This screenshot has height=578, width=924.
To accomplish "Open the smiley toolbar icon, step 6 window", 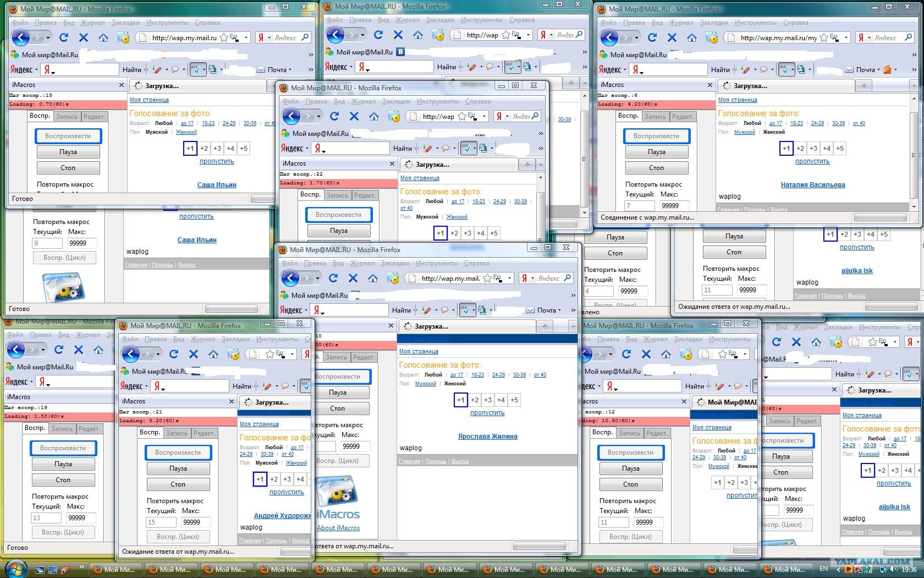I will click(712, 37).
